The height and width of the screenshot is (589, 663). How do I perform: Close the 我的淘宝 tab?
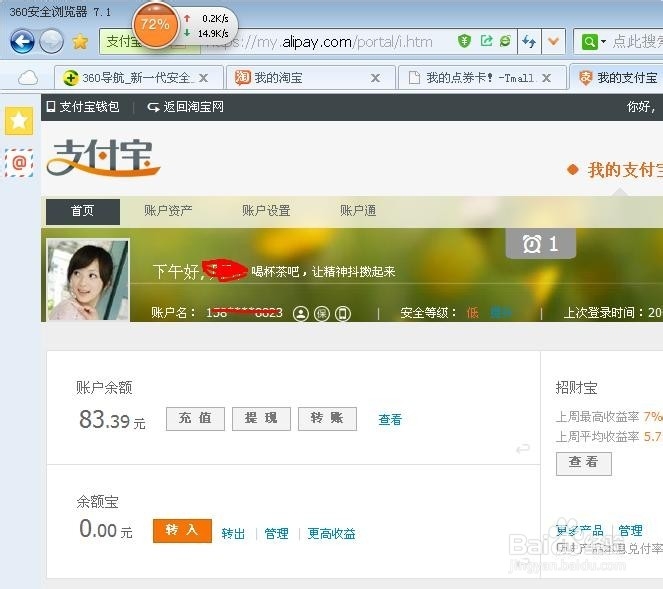[x=375, y=78]
